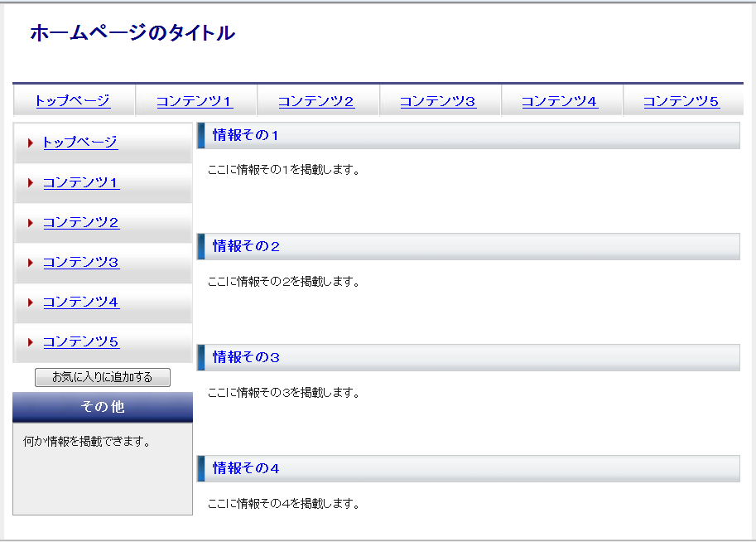Open コンテンツ4 from the top navigation
This screenshot has height=542, width=756.
pos(560,102)
